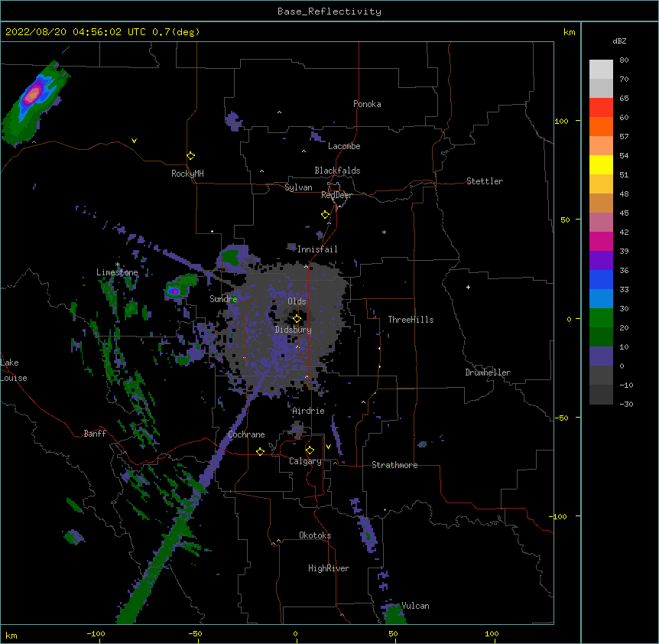Screen dimensions: 659x644
Task: Click the Didsbury town label
Action: (294, 330)
